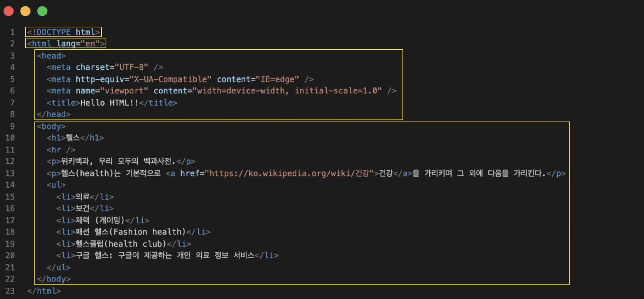Click the DOCTYPE html declaration line
The width and height of the screenshot is (644, 299).
[64, 32]
